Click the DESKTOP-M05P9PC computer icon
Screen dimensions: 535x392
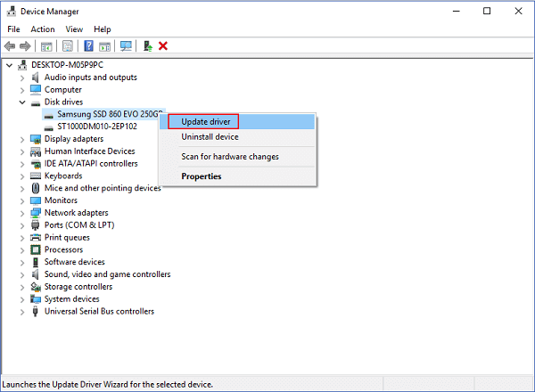point(22,65)
